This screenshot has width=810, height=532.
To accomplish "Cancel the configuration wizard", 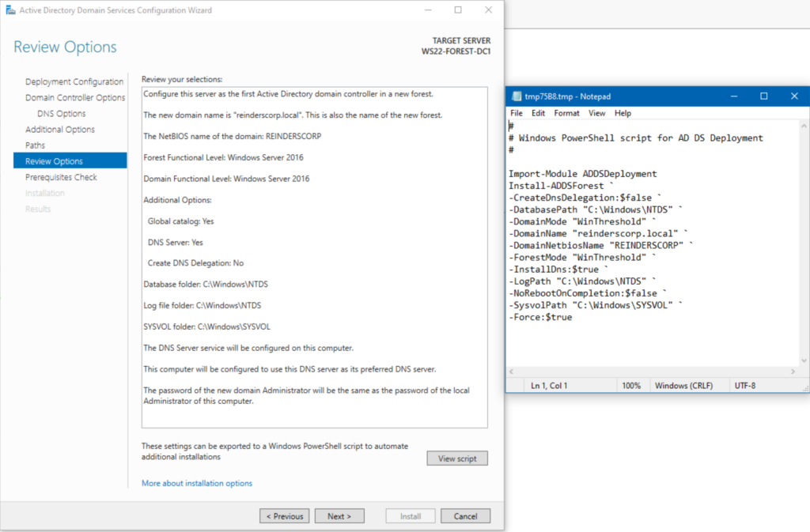I will 465,516.
